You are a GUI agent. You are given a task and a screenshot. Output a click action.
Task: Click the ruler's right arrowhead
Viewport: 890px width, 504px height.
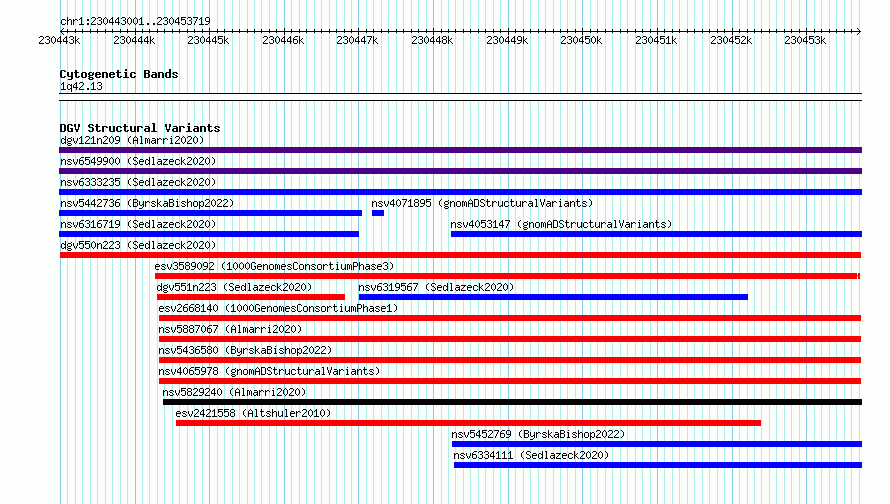click(x=858, y=31)
